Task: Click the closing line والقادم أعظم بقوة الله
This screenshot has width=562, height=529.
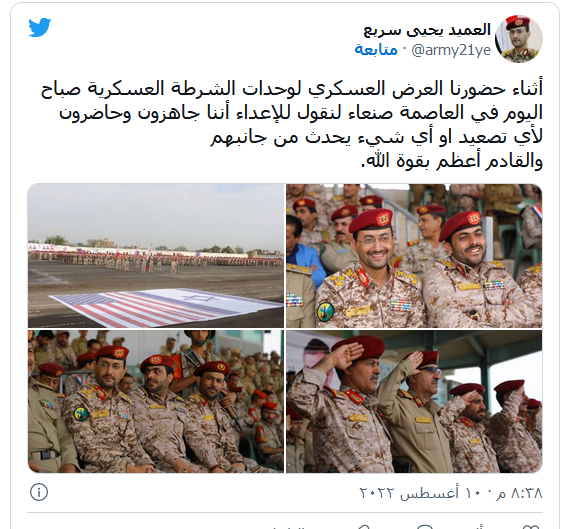Action: click(x=452, y=161)
